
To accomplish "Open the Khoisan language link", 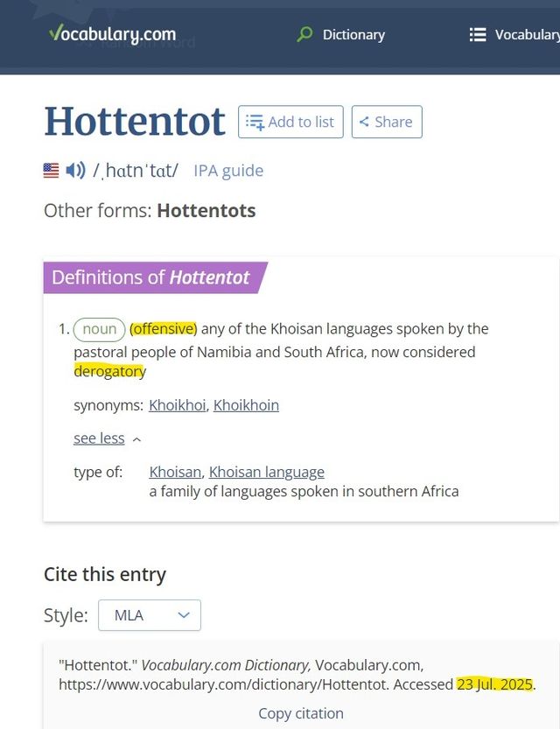I will tap(266, 471).
